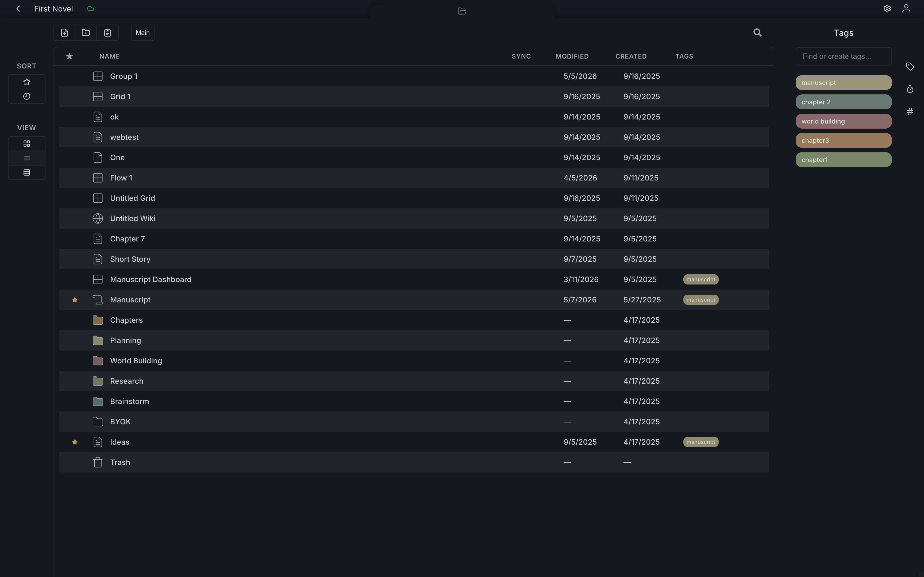Open the Flow 1 grid icon
This screenshot has height=577, width=924.
point(98,178)
